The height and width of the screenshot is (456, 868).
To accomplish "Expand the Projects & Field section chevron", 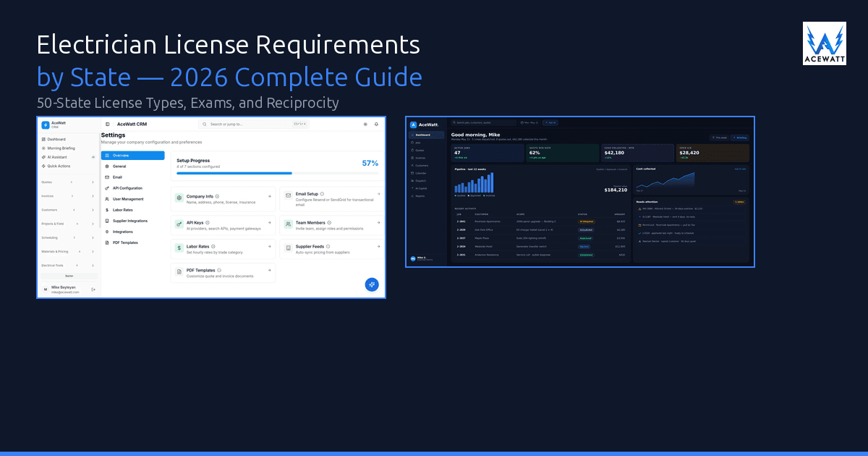I will (x=93, y=224).
